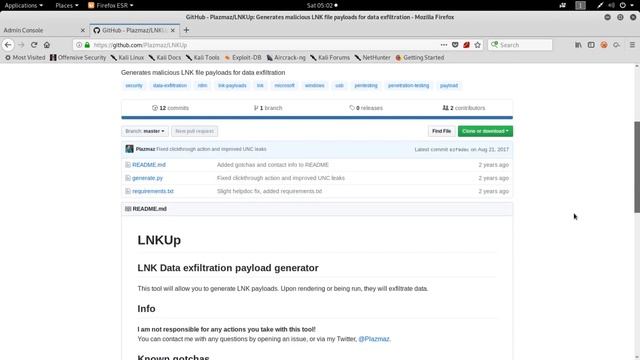The height and width of the screenshot is (360, 640).
Task: Click the New pull request button
Action: click(194, 131)
